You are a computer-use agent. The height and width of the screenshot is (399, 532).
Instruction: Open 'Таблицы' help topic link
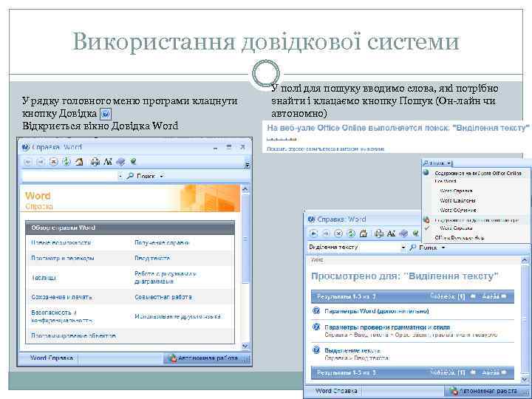click(x=44, y=278)
